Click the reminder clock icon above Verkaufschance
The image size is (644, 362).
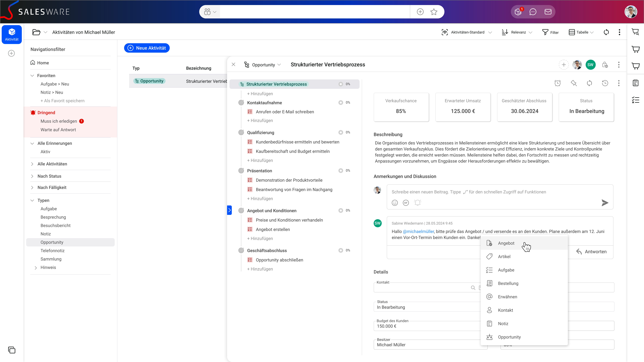pos(557,83)
